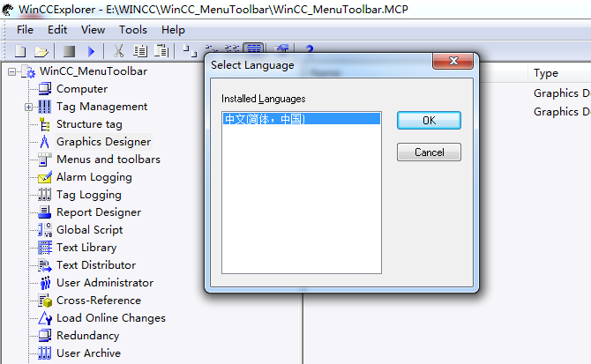
Task: Select the User Archive label
Action: click(x=88, y=353)
